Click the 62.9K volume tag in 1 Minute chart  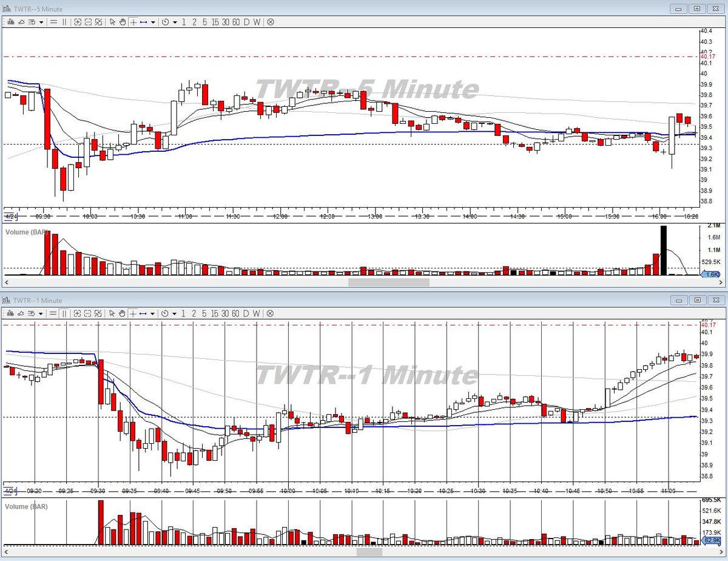(711, 540)
